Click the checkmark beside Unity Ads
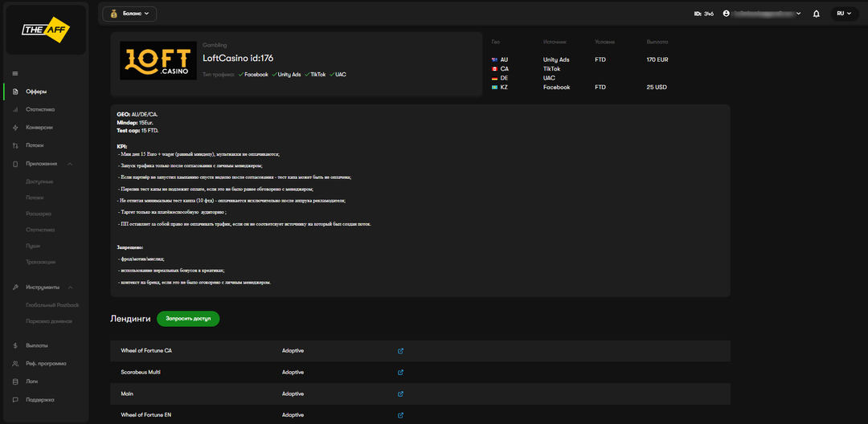The image size is (868, 424). (x=273, y=75)
